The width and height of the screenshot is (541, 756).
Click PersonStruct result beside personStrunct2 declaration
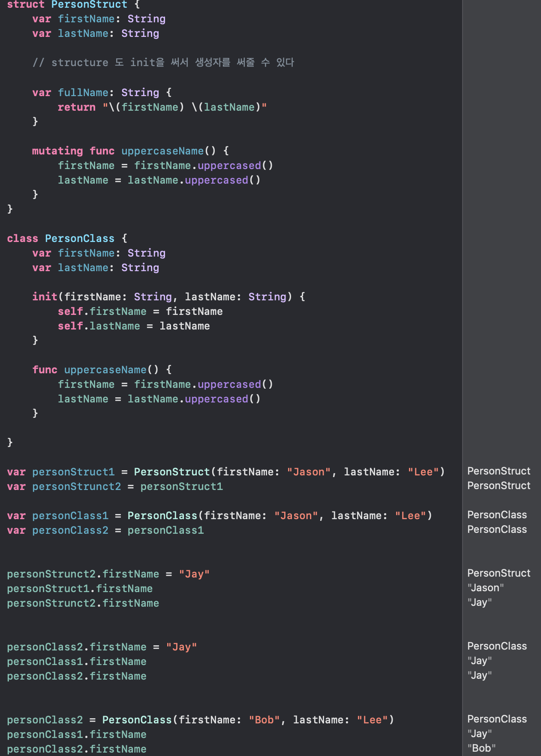click(499, 486)
